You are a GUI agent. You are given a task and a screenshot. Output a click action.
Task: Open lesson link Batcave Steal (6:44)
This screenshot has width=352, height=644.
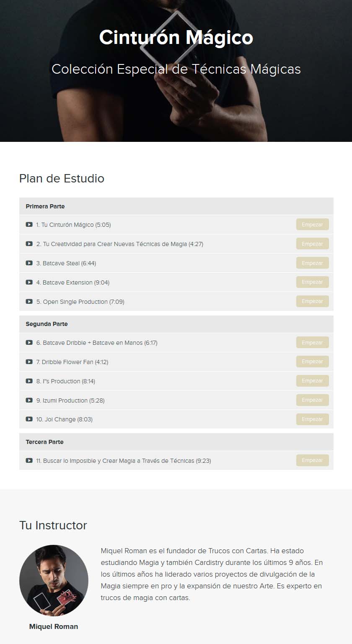pos(69,263)
